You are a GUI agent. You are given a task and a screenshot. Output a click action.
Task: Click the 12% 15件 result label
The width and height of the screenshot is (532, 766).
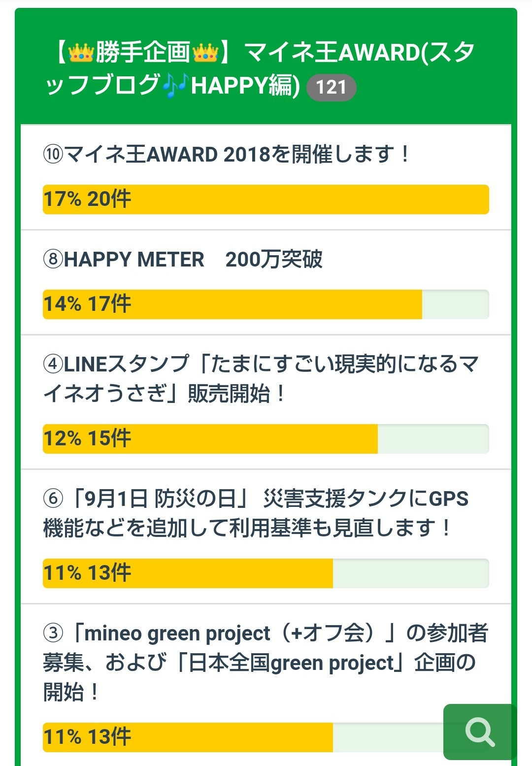87,438
